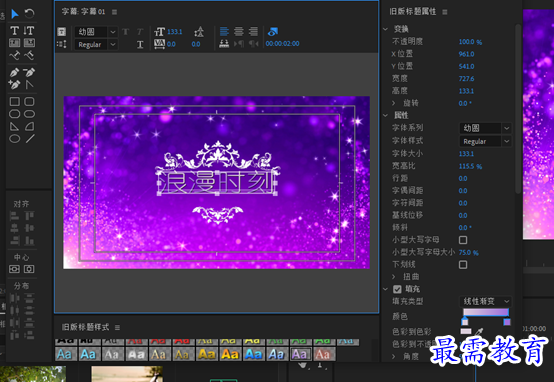Image resolution: width=554 pixels, height=382 pixels.
Task: Enable 下划线 checkbox
Action: point(463,265)
